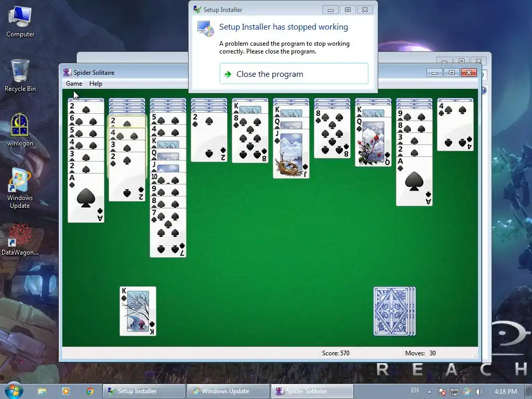Open the Game menu in Spider Solitaire
Image resolution: width=532 pixels, height=399 pixels.
coord(74,84)
